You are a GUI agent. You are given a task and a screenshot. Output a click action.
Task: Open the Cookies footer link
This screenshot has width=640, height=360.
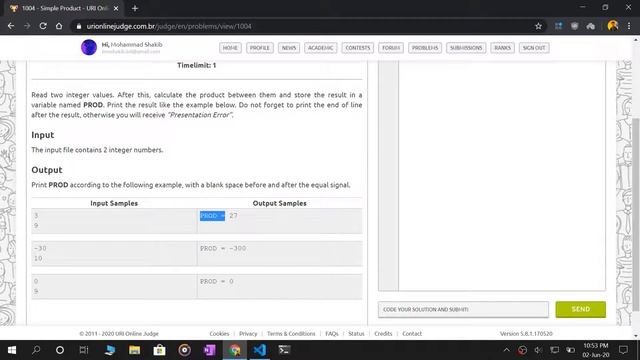tap(219, 333)
